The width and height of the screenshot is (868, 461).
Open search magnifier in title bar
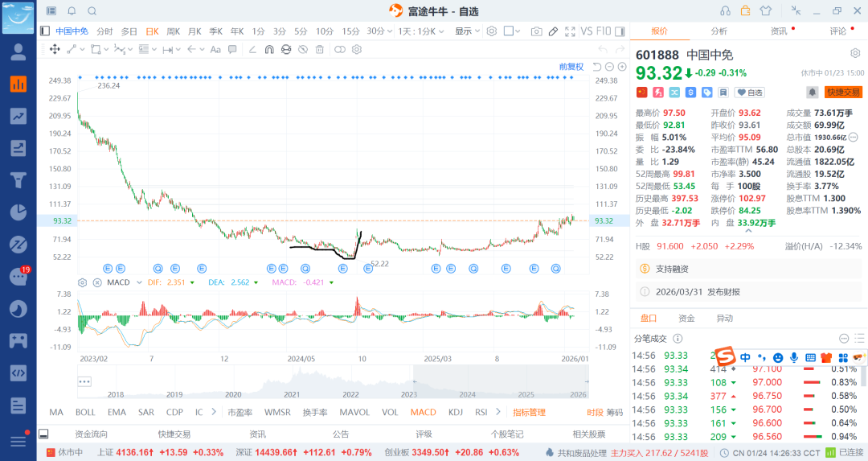click(92, 11)
